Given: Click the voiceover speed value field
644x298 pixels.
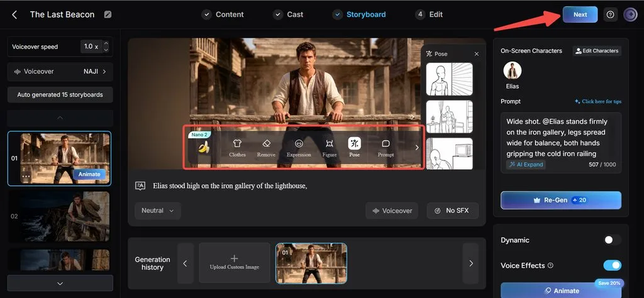Looking at the screenshot, I should (91, 47).
